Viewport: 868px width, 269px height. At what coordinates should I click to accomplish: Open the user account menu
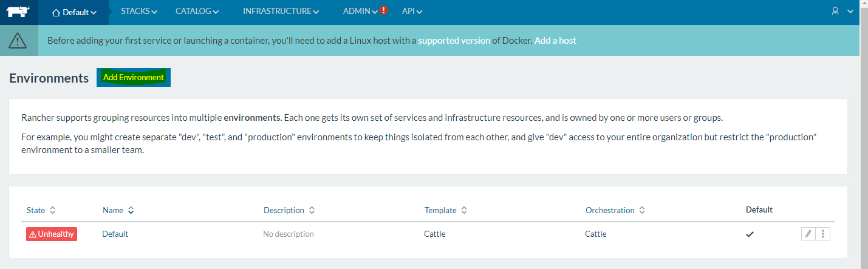(x=842, y=12)
